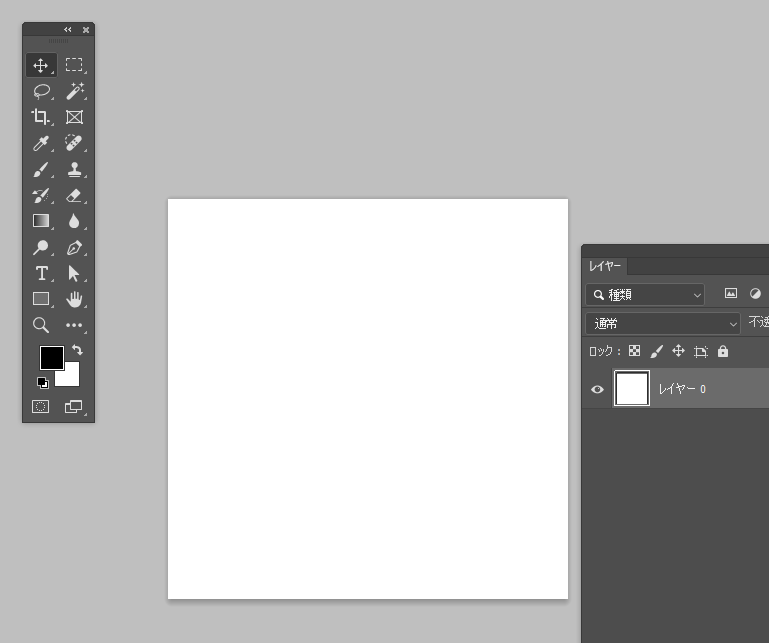
Task: Collapse the toolbar with double-arrow icon
Action: click(x=68, y=30)
